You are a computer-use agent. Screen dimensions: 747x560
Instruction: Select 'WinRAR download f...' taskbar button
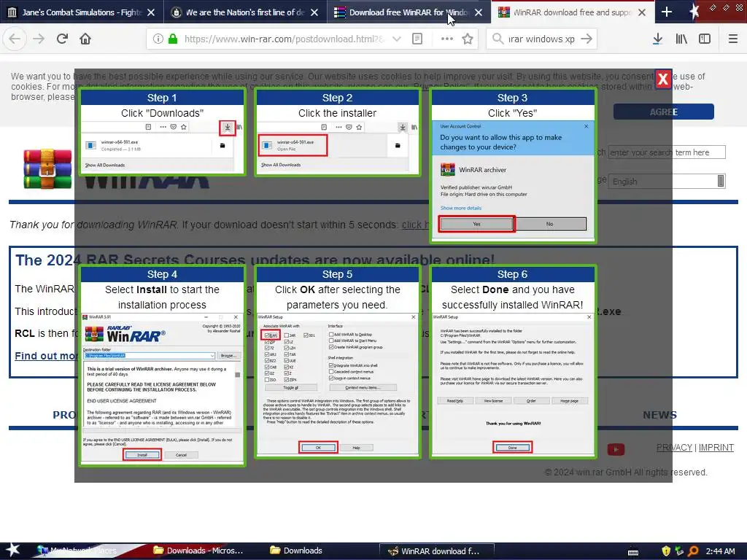(x=436, y=551)
